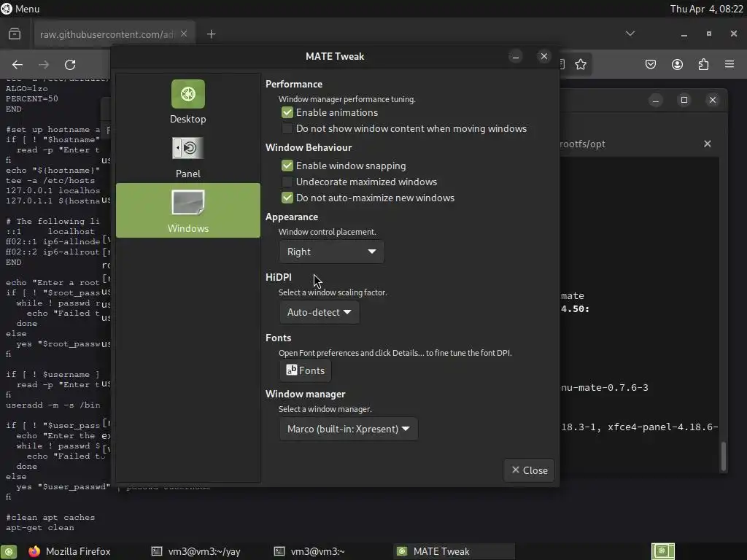Screen dimensions: 747x560
Task: Click the rootfs/opt tab label
Action: pyautogui.click(x=583, y=144)
